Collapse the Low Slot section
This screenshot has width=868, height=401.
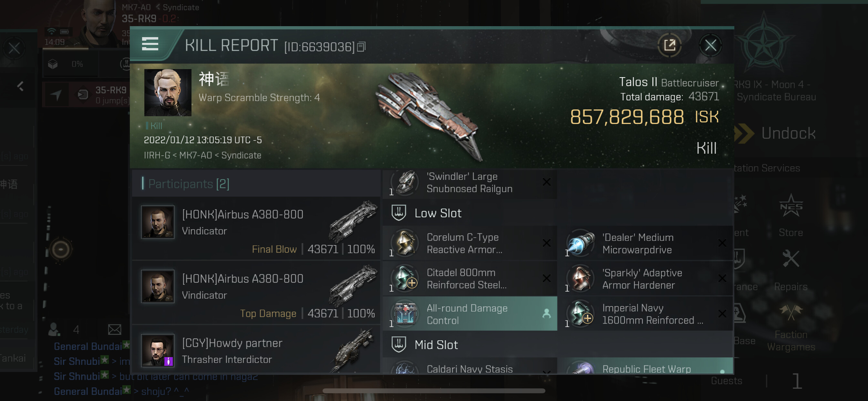[x=470, y=213]
